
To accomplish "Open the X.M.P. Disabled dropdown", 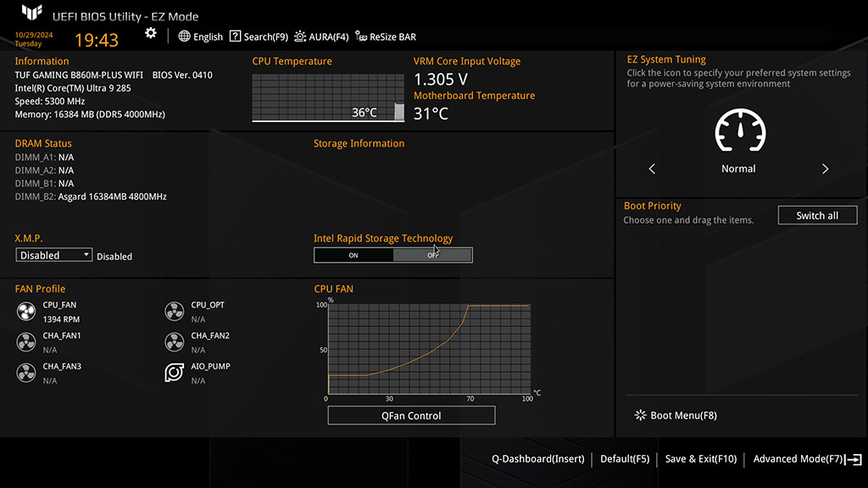I will tap(54, 255).
